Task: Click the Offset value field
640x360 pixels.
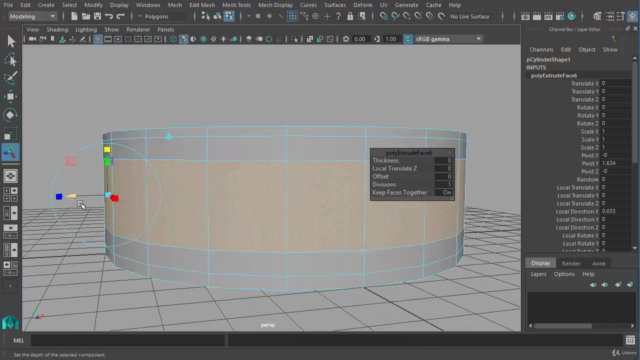Action: click(x=444, y=176)
